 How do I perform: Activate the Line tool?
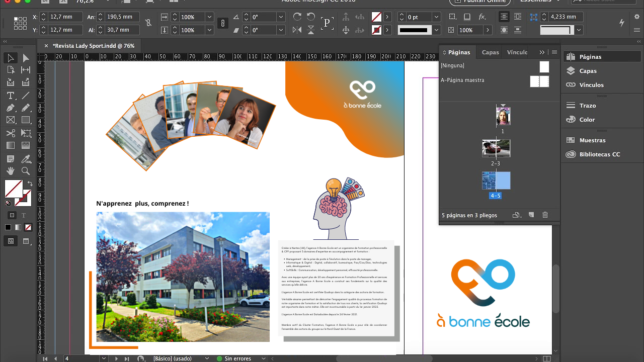click(26, 96)
